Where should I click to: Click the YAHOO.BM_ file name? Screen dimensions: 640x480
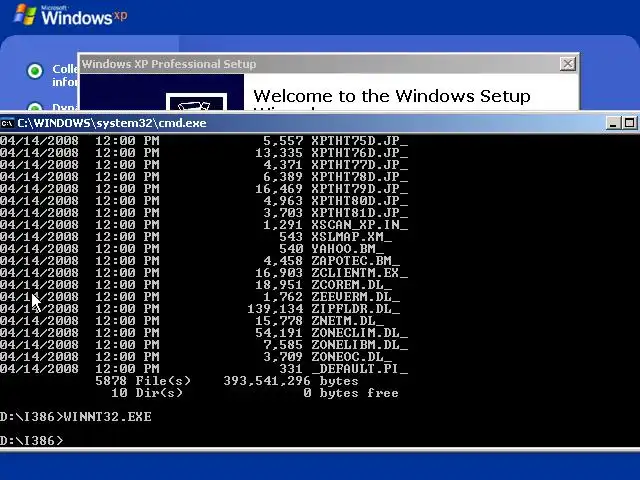[x=347, y=249]
